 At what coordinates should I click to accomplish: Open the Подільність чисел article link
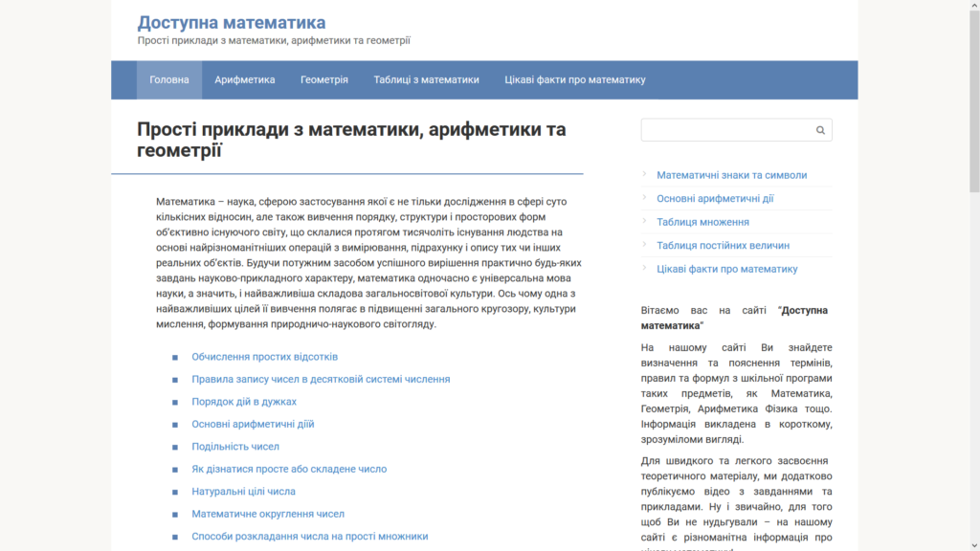235,447
